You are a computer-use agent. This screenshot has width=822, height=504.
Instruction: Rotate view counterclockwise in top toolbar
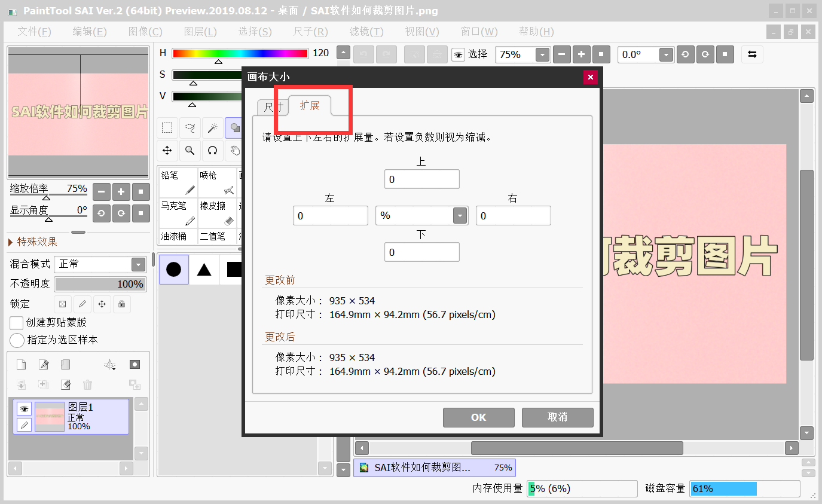pos(685,54)
